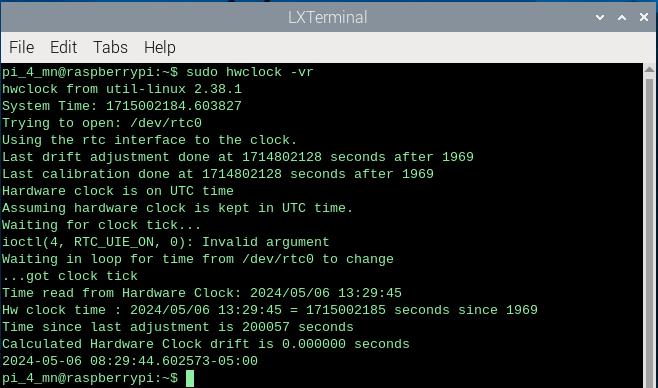
Task: Maximize the LXTerminal window
Action: pyautogui.click(x=622, y=18)
